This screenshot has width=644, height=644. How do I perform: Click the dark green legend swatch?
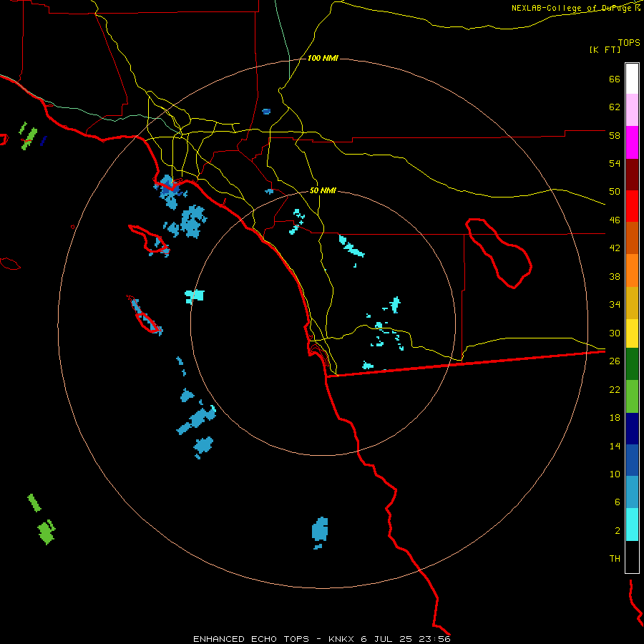[x=632, y=364]
